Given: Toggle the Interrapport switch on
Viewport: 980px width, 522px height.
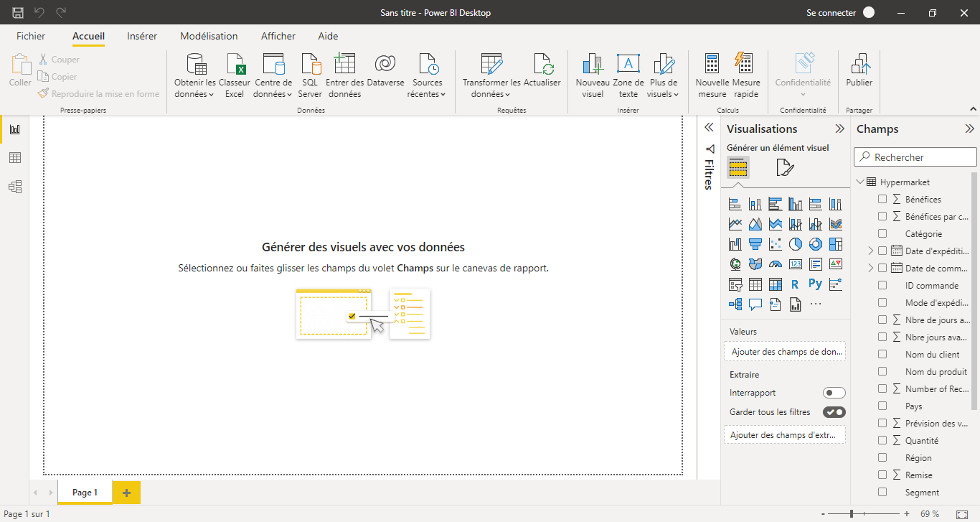Looking at the screenshot, I should [x=834, y=393].
